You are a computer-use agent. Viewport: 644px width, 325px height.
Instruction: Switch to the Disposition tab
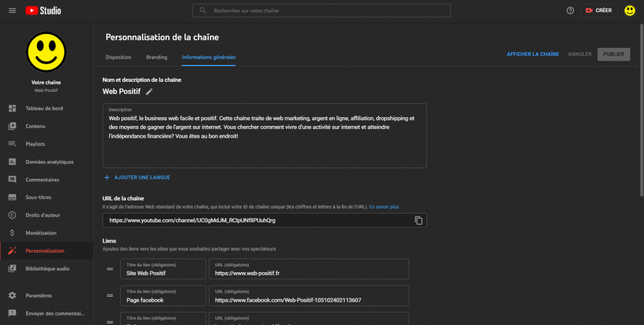click(x=118, y=57)
